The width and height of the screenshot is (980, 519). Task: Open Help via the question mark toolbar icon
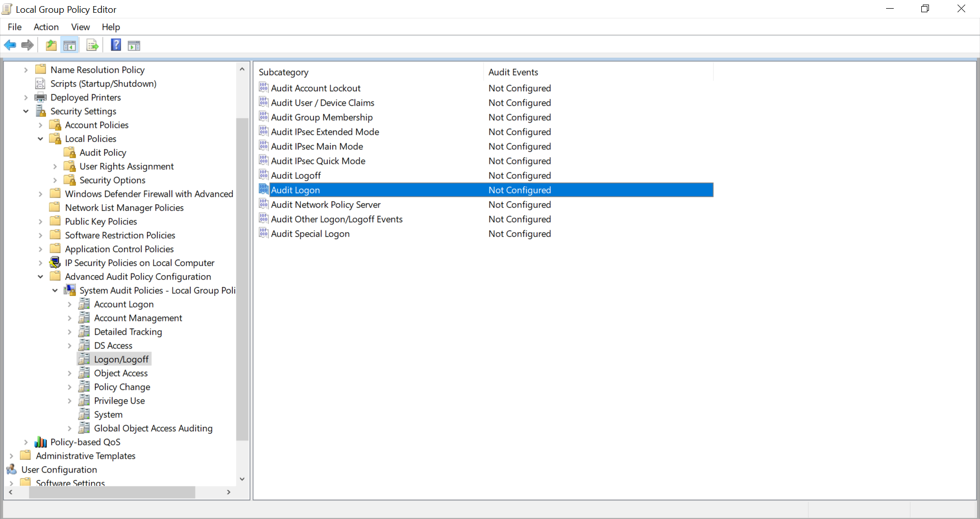coord(116,45)
